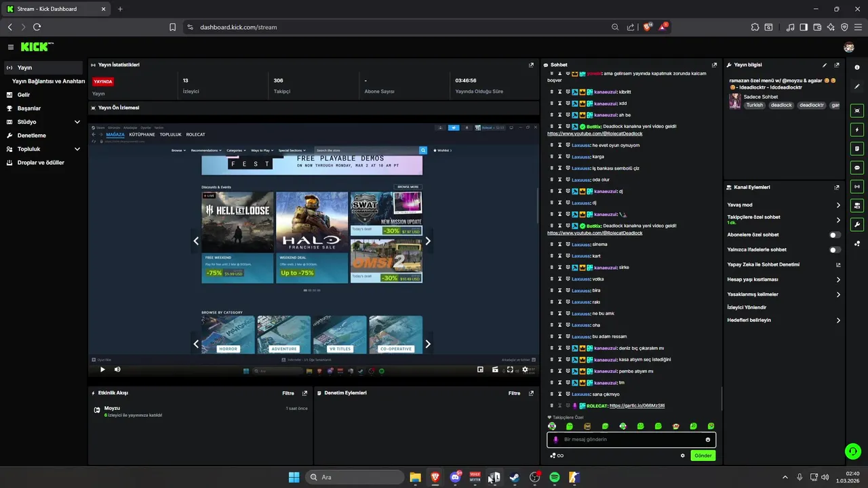This screenshot has height=488, width=868.
Task: Open the gartic.io link from ROLECAT
Action: click(637, 406)
